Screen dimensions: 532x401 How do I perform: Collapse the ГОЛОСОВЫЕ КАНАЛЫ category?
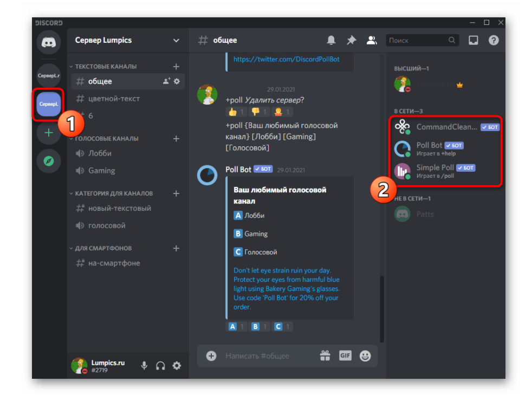106,139
